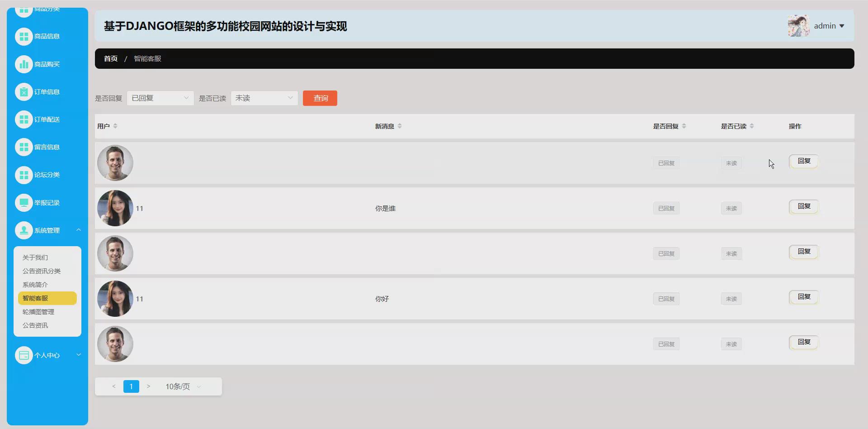This screenshot has height=429, width=868.
Task: Click the admin avatar image
Action: pos(799,26)
